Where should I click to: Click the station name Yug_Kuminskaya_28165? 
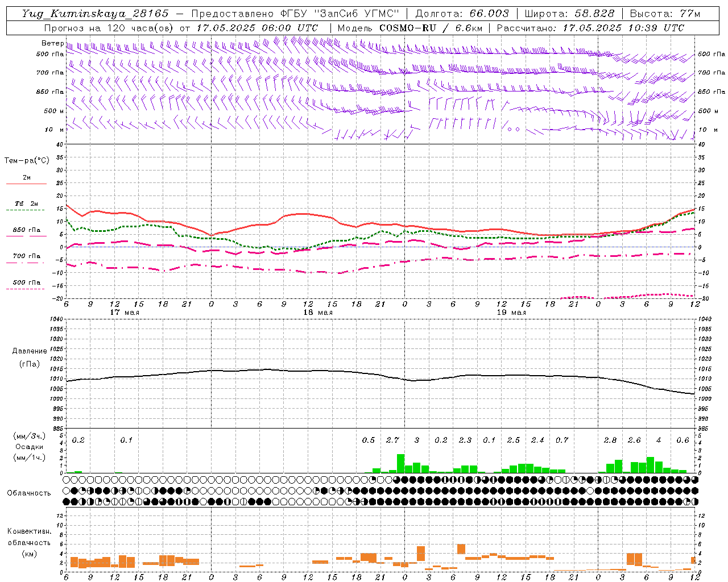point(96,14)
